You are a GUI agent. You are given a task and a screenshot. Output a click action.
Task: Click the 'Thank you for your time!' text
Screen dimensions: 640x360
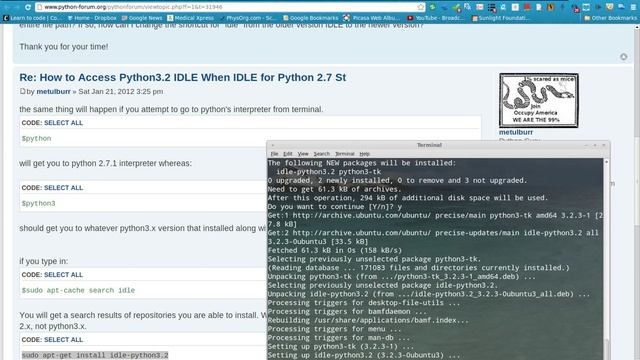(x=64, y=47)
